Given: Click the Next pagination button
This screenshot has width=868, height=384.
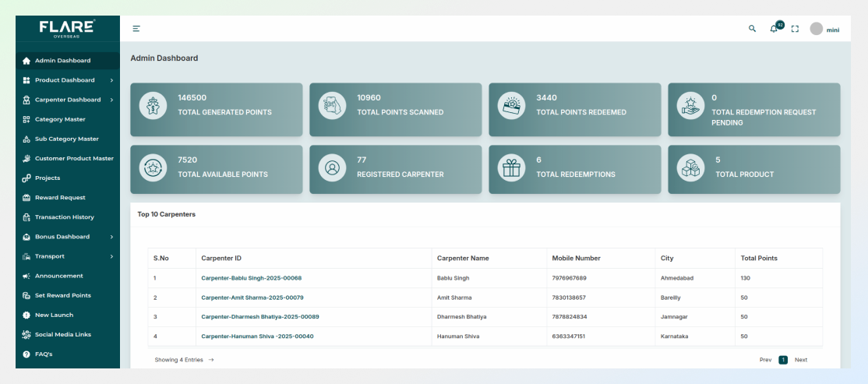Looking at the screenshot, I should click(x=801, y=360).
